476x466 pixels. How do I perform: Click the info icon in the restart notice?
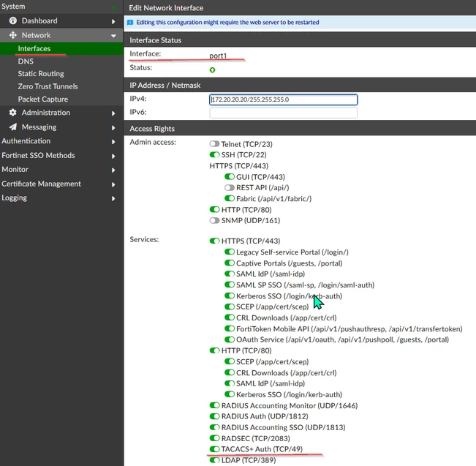point(130,23)
